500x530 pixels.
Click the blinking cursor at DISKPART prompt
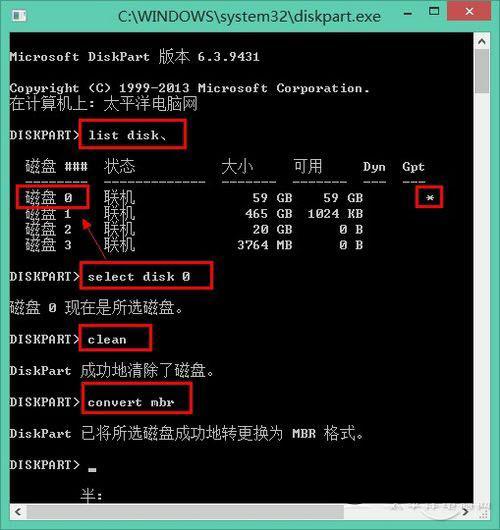click(x=92, y=469)
